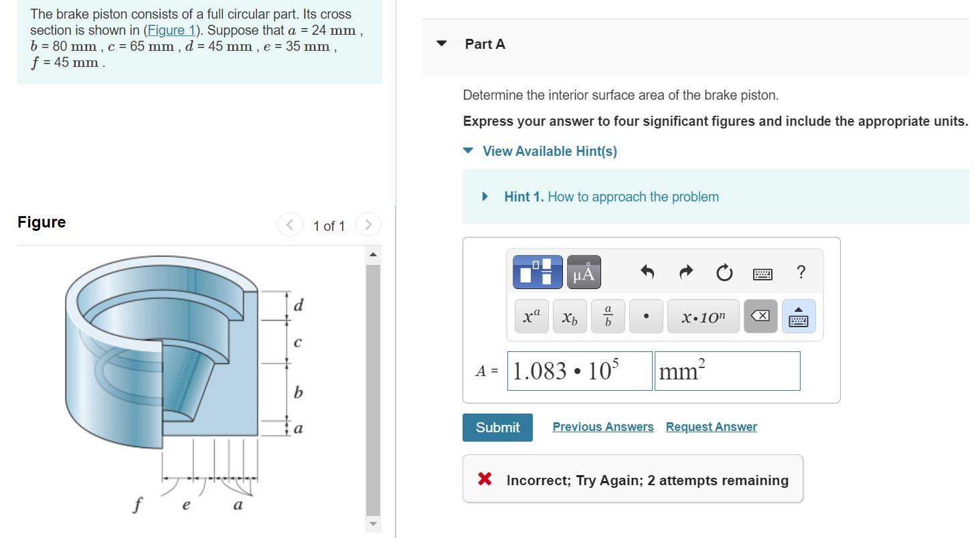Screen dimensions: 980x538
Task: Click the redo arrow in the equation toolbar
Action: 685,272
